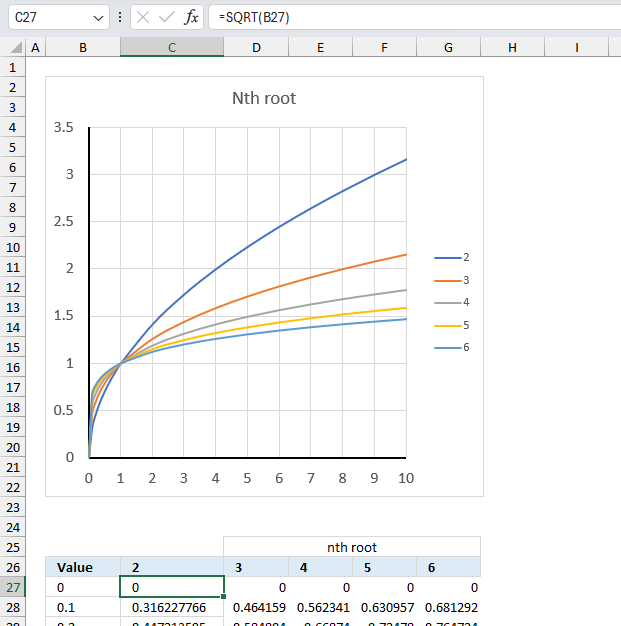
Task: Click cell B28 containing 0.1
Action: 83,607
